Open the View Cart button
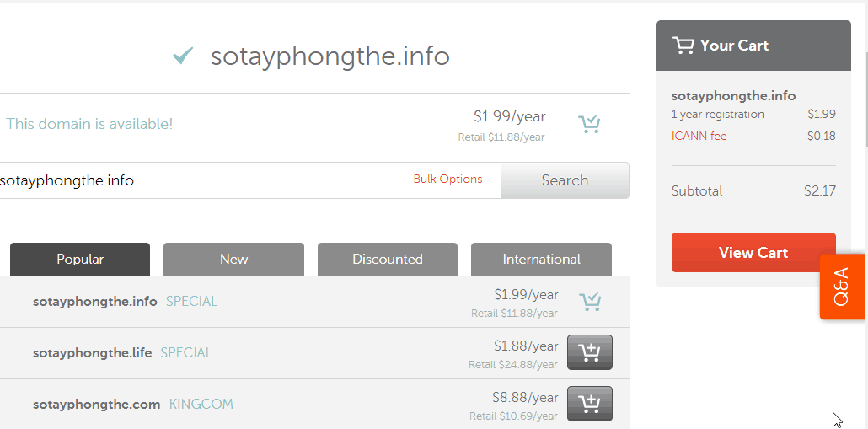 (x=753, y=252)
